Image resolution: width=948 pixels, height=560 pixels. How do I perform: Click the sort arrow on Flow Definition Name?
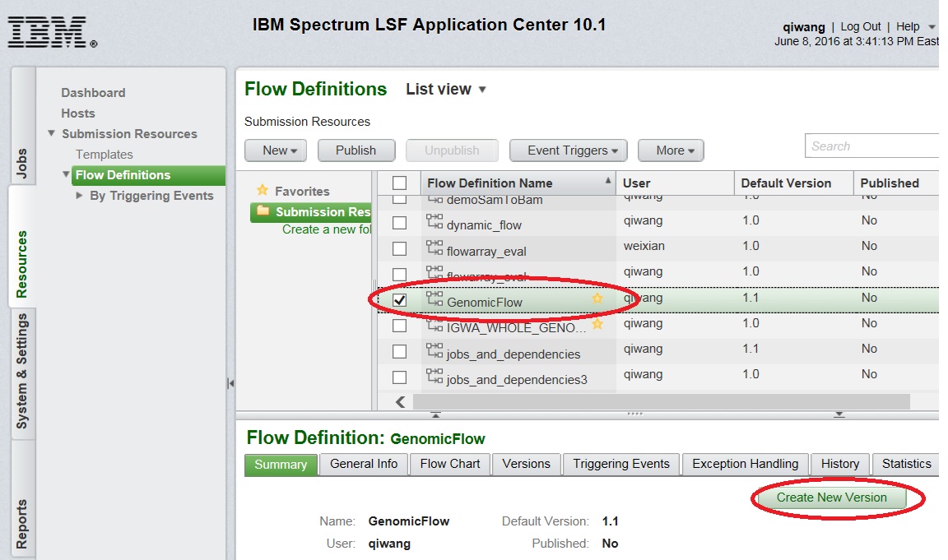(607, 181)
